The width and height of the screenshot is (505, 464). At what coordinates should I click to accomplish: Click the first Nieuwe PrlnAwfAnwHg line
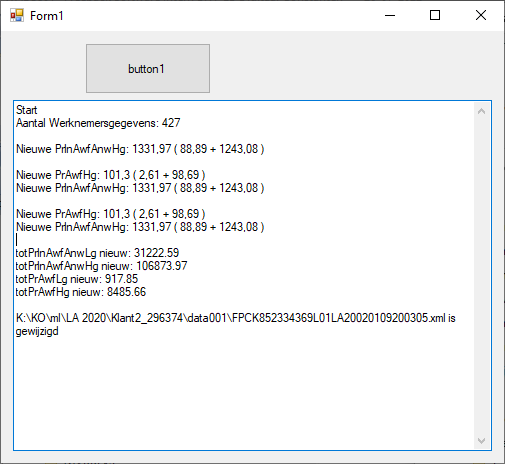[140, 149]
